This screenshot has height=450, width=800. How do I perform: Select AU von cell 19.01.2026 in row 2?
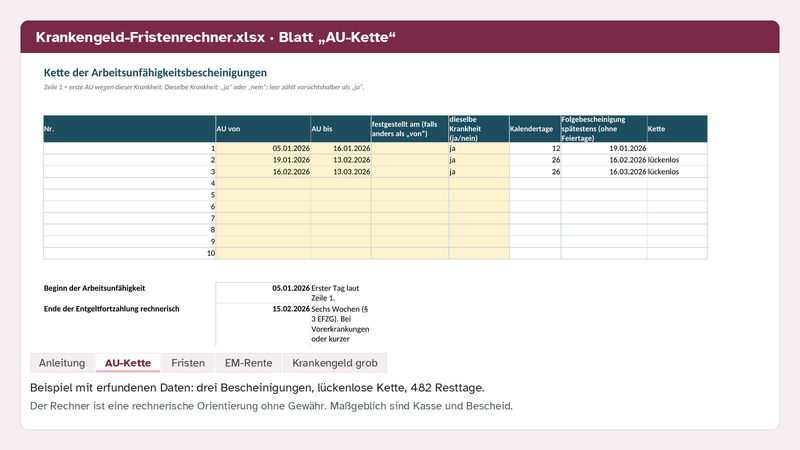(x=263, y=160)
